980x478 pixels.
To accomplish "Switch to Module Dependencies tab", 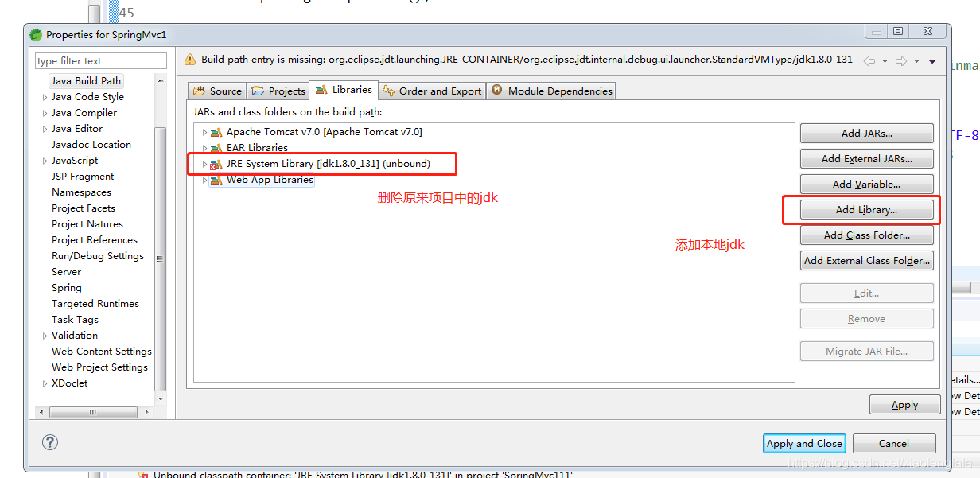I will pyautogui.click(x=552, y=91).
